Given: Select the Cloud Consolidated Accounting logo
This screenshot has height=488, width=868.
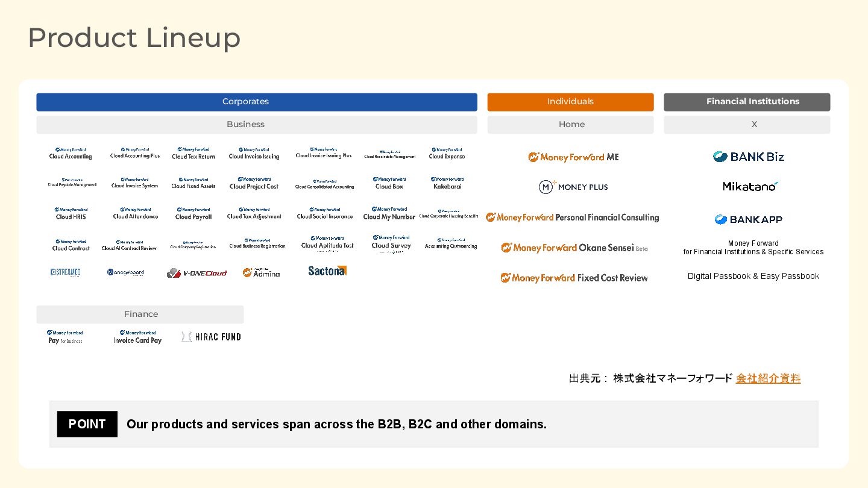Looking at the screenshot, I should 324,184.
